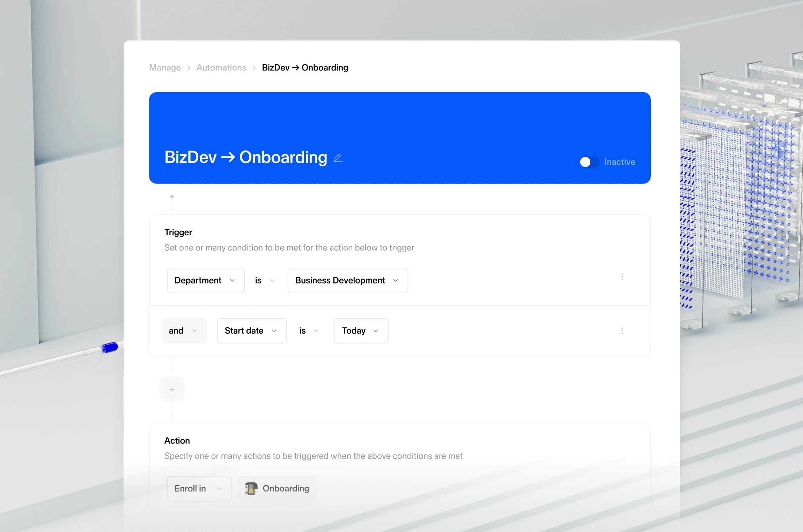The height and width of the screenshot is (532, 803).
Task: Expand the Business Development value dropdown
Action: (x=347, y=280)
